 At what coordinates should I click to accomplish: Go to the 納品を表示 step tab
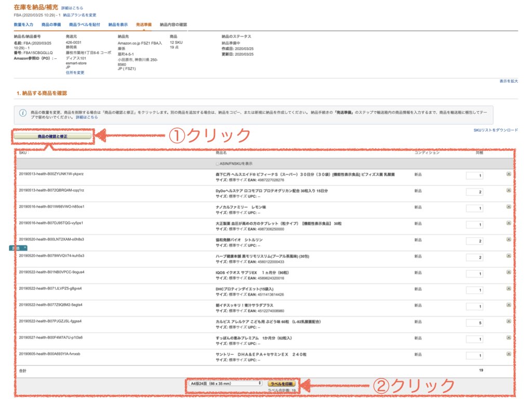coord(118,25)
